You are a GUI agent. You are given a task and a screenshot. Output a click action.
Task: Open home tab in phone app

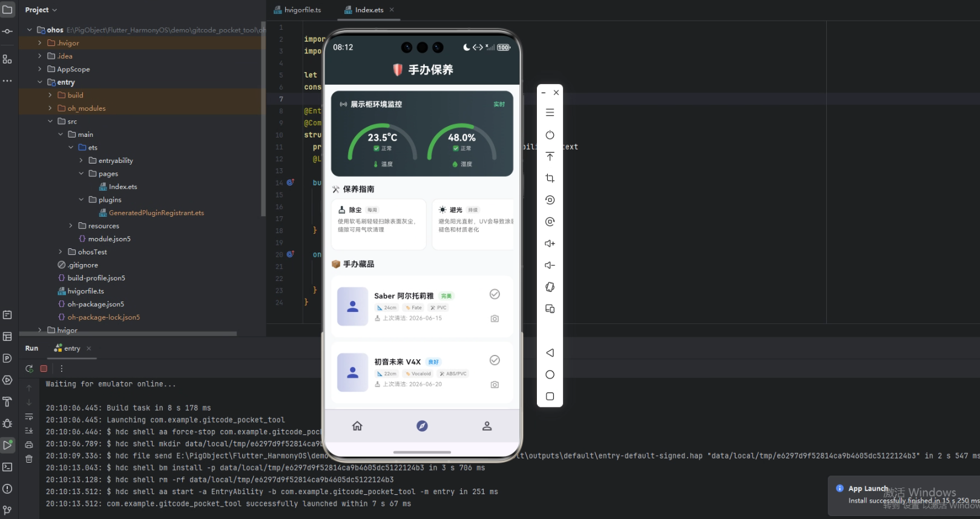(357, 426)
